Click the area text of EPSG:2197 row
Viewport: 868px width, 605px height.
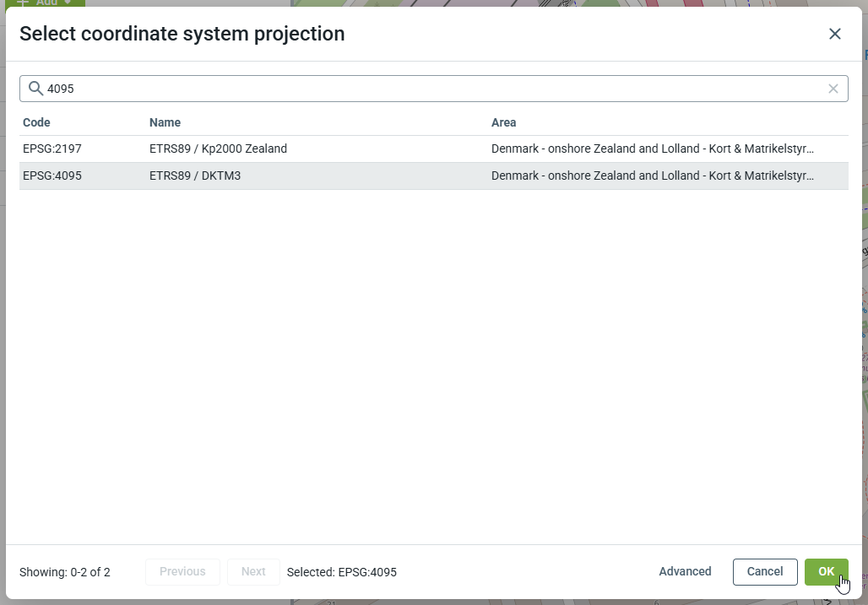[x=652, y=149]
